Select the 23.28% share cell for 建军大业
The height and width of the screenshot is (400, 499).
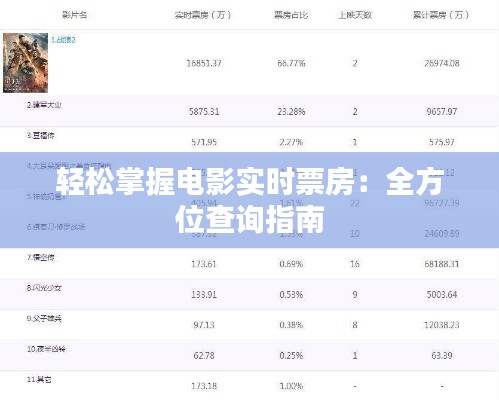[291, 112]
